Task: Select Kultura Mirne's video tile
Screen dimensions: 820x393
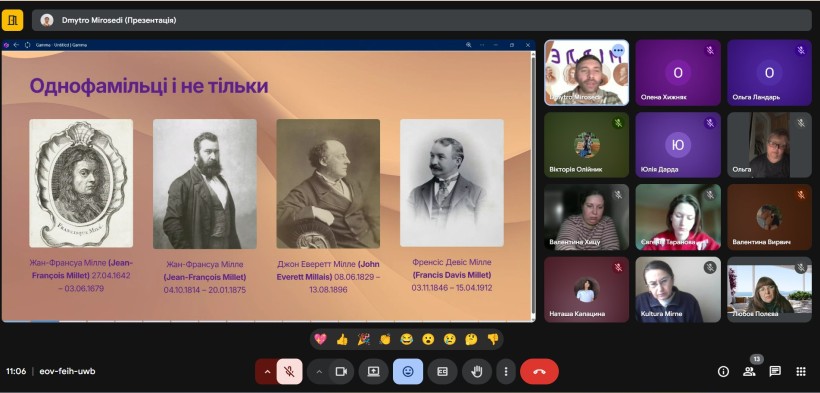Action: (678, 289)
